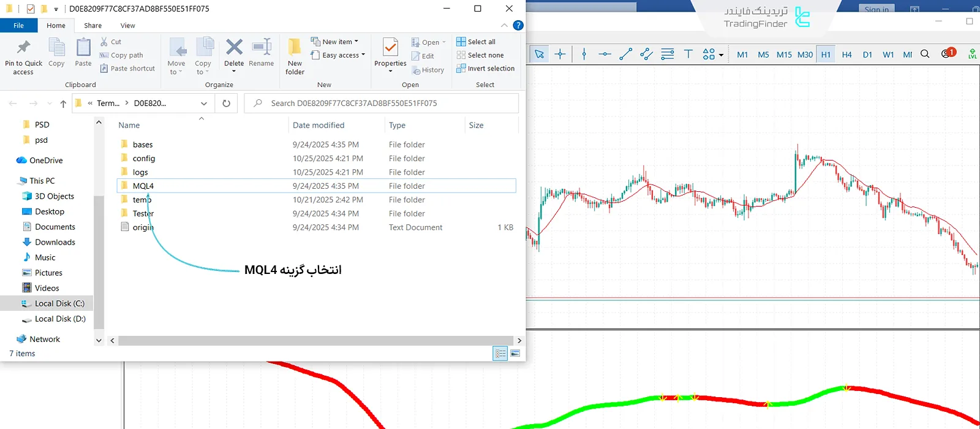Pick the horizontal line drawing tool
This screenshot has width=980, height=429.
pos(605,54)
